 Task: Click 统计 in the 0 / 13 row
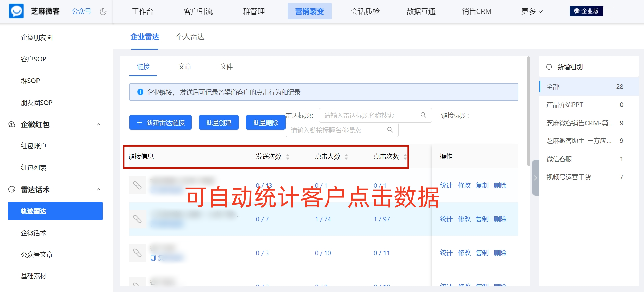[x=446, y=185]
